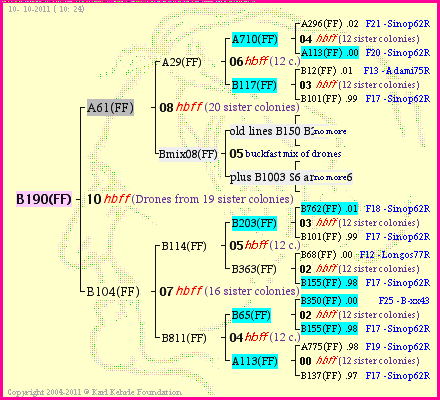
Task: Click the Karl Kehrle Foundation copyright text
Action: point(94,392)
